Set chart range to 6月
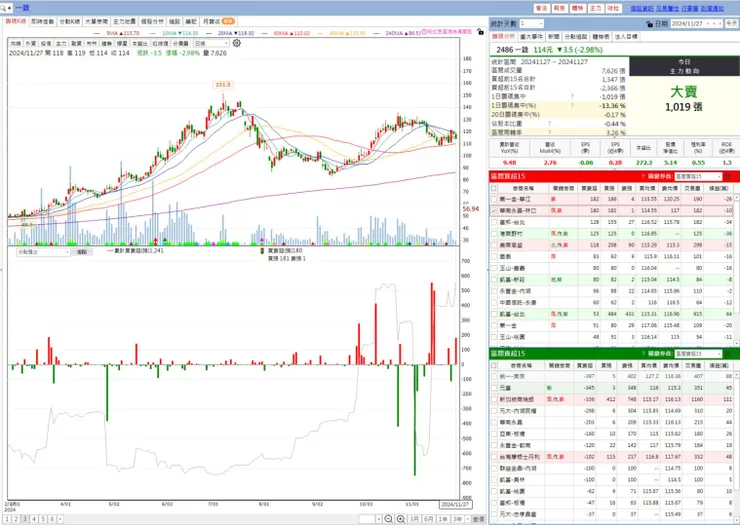740x525 pixels. coord(428,519)
